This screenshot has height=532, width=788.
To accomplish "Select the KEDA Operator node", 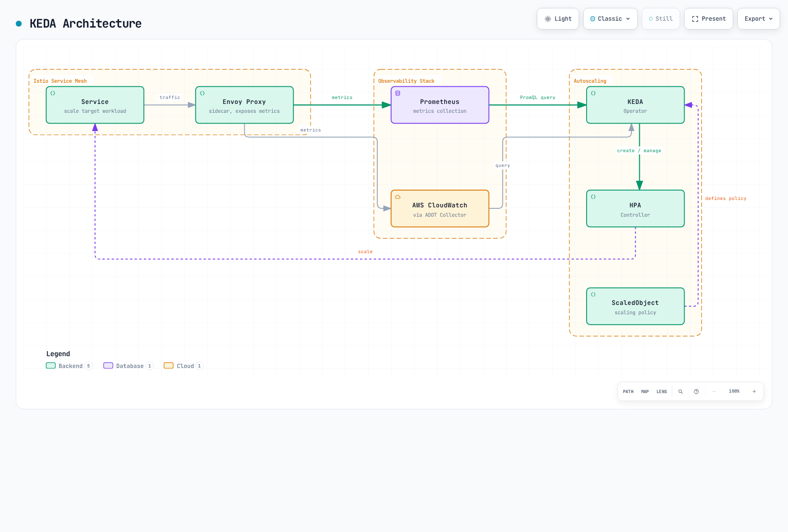I will click(635, 105).
